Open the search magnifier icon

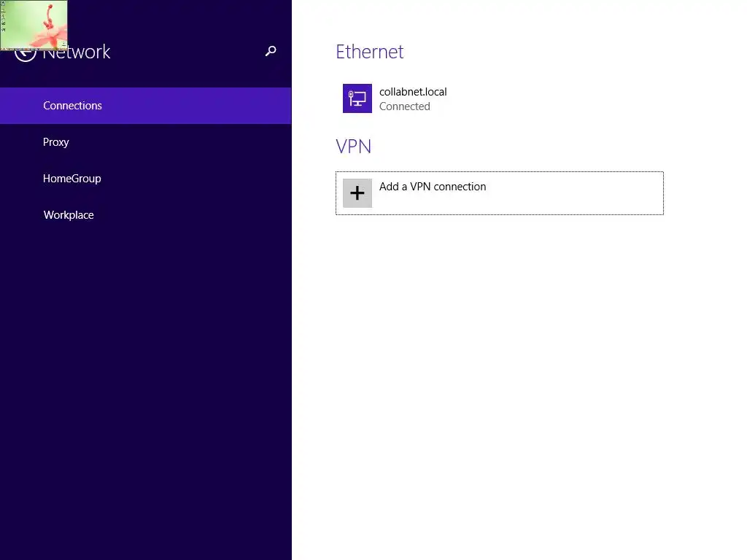click(x=271, y=51)
